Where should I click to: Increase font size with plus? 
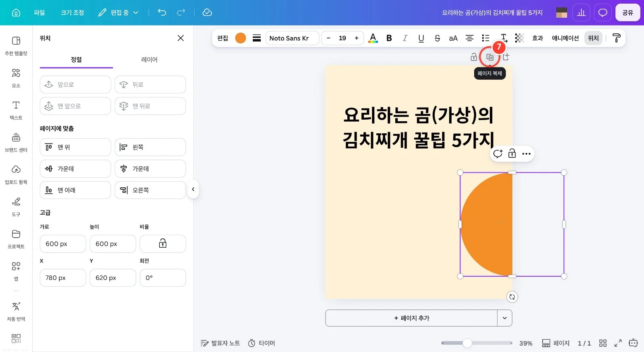pos(357,38)
